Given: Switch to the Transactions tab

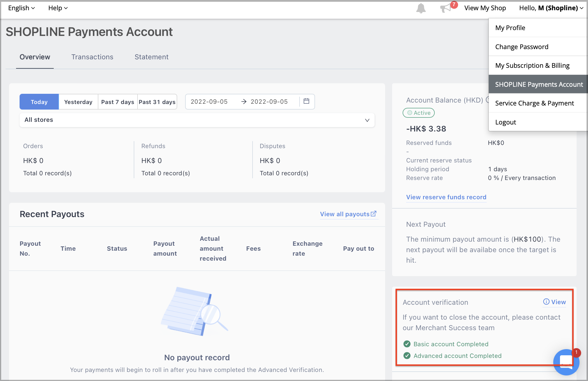Looking at the screenshot, I should [x=92, y=57].
